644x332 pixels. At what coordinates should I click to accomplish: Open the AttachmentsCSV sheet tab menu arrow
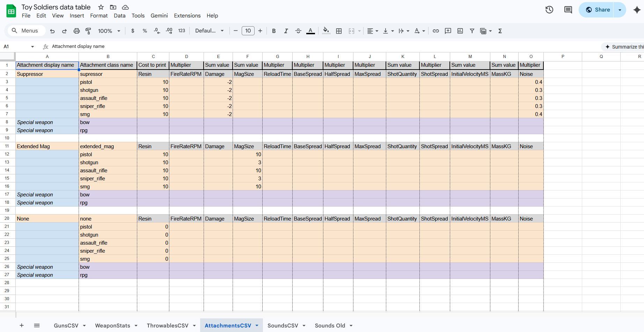[257, 325]
